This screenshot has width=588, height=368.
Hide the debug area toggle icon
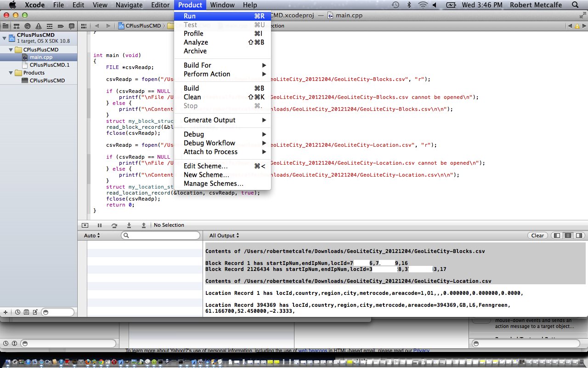tap(85, 225)
